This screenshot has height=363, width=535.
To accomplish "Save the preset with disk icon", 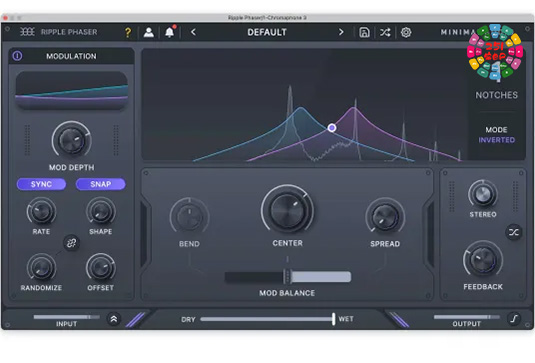I will click(364, 32).
